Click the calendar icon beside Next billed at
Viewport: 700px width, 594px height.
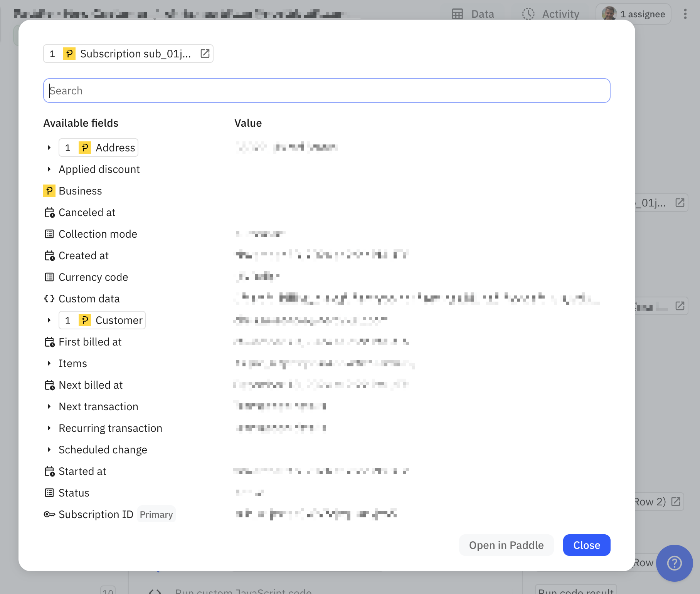(x=49, y=384)
